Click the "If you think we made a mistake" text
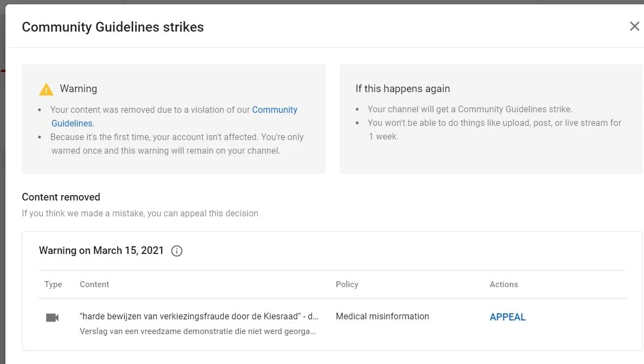The image size is (644, 364). [140, 213]
